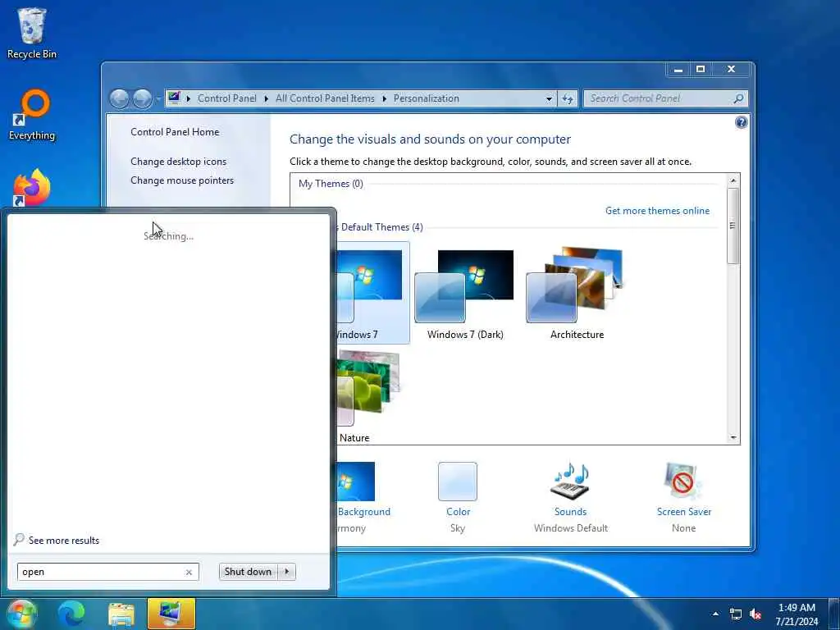Open Change desktop icons
Viewport: 840px width, 630px height.
[x=178, y=162]
